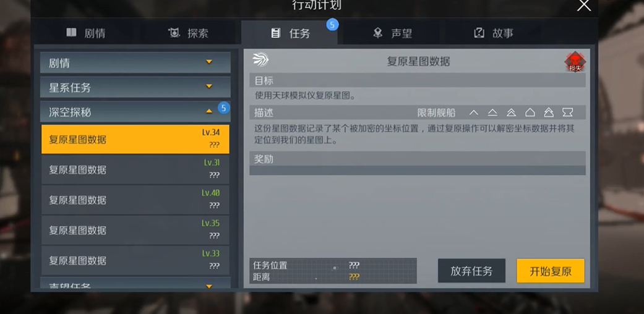Click the book icon on 剧情 tab
644x314 pixels.
point(71,33)
